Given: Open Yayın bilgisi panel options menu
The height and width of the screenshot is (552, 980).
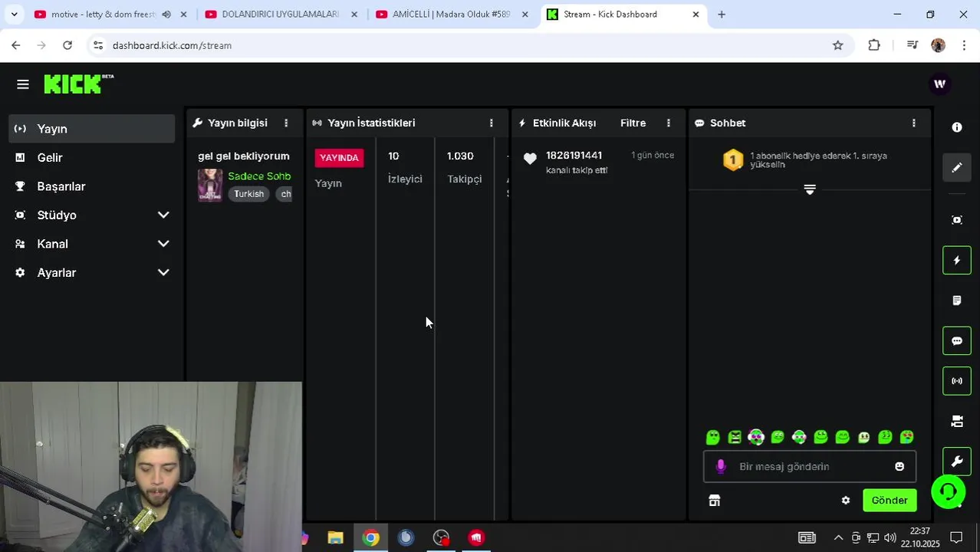Looking at the screenshot, I should coord(286,123).
